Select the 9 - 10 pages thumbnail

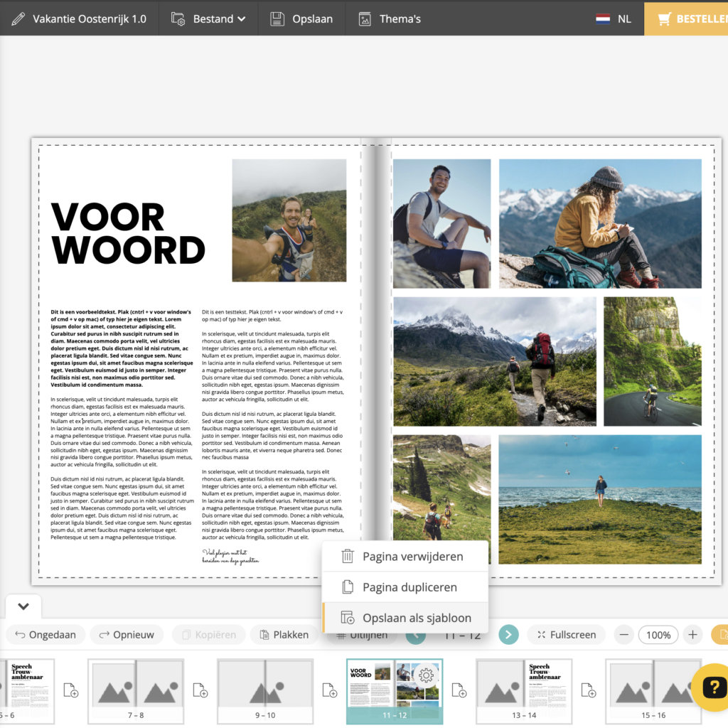(265, 691)
